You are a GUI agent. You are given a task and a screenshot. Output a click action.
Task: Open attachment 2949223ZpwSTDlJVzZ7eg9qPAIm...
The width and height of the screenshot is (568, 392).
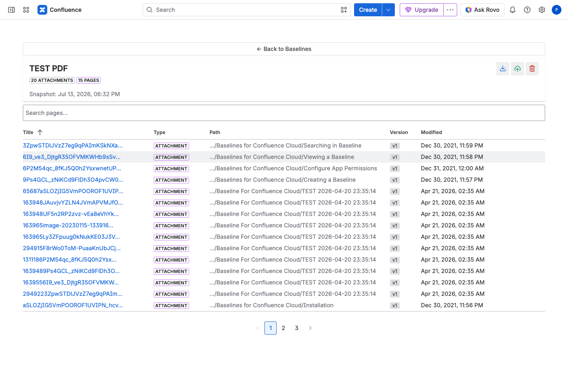pyautogui.click(x=73, y=294)
